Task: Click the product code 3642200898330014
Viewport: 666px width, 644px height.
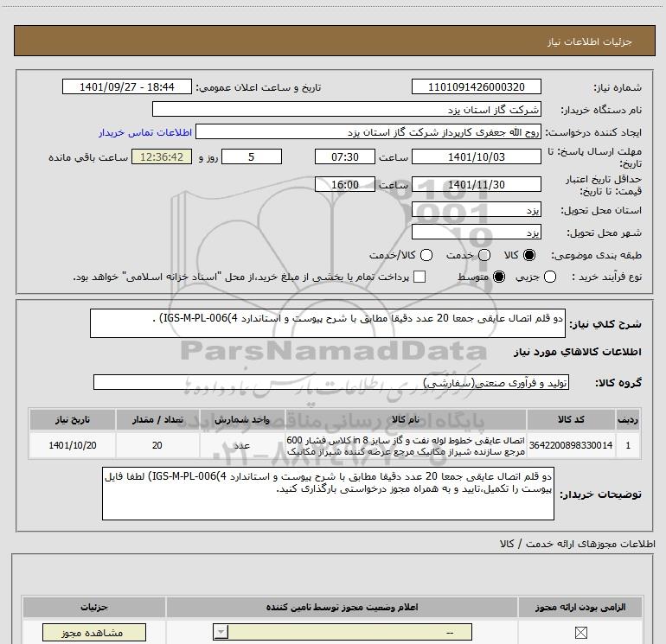Action: pos(571,445)
